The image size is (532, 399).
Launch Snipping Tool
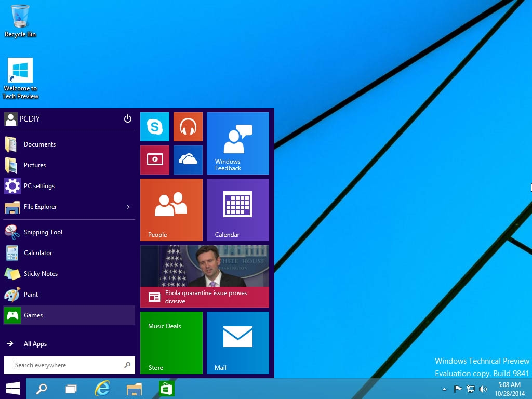point(69,232)
